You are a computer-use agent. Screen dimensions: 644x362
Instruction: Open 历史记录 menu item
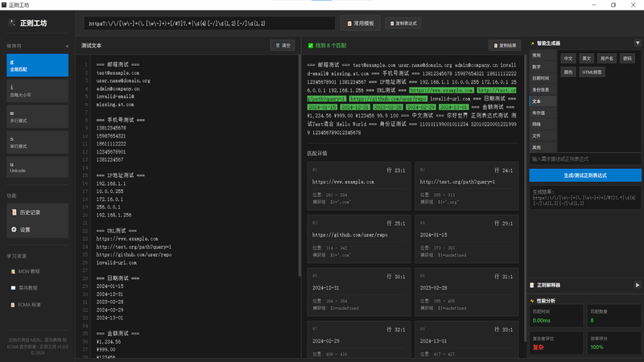coord(37,212)
